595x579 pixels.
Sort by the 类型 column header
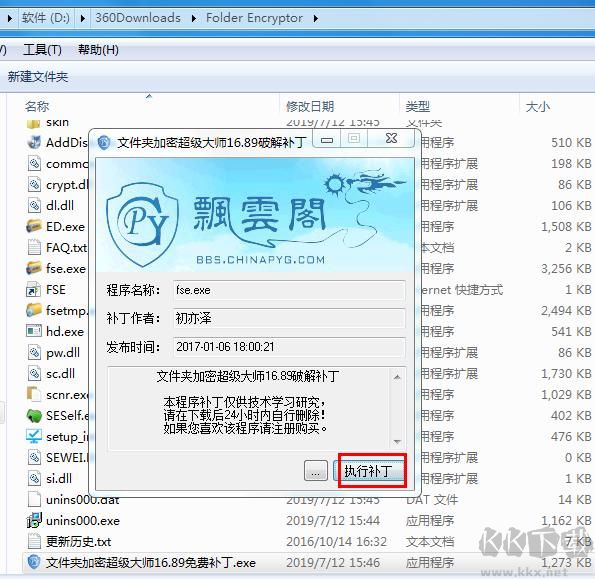[x=417, y=107]
